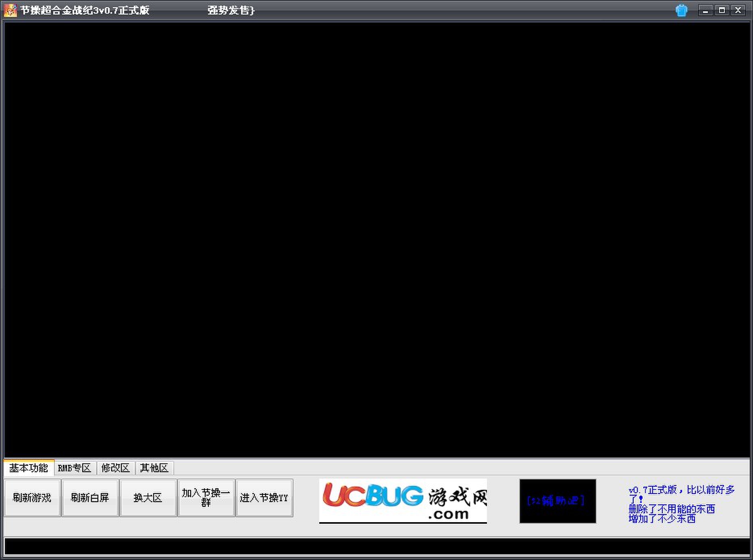Maximize the 节操超合金战纪 window
Image resolution: width=753 pixels, height=560 pixels.
(722, 10)
